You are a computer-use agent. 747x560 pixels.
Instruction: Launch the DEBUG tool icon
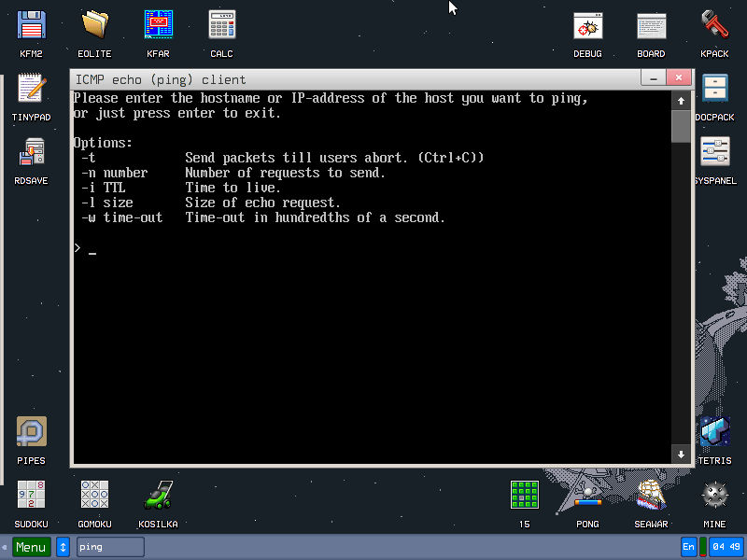tap(588, 25)
